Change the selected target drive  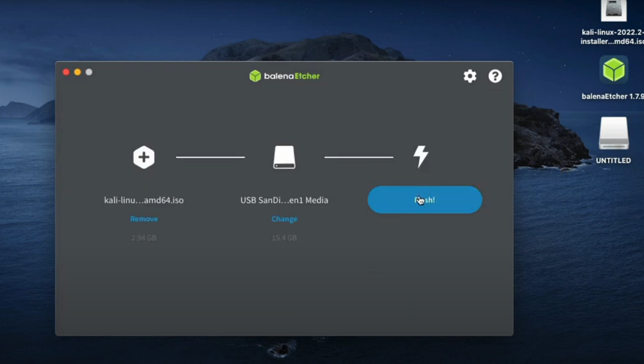point(284,219)
